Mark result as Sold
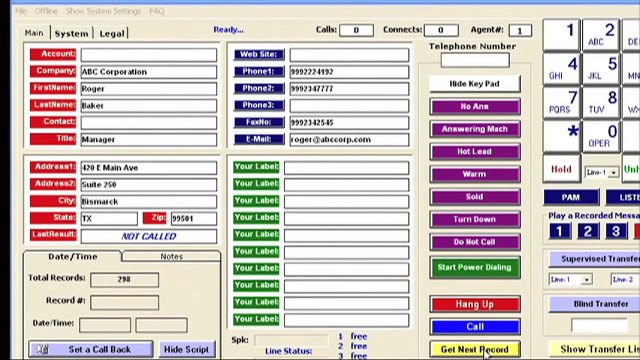Viewport: 640px width, 360px height. tap(475, 197)
